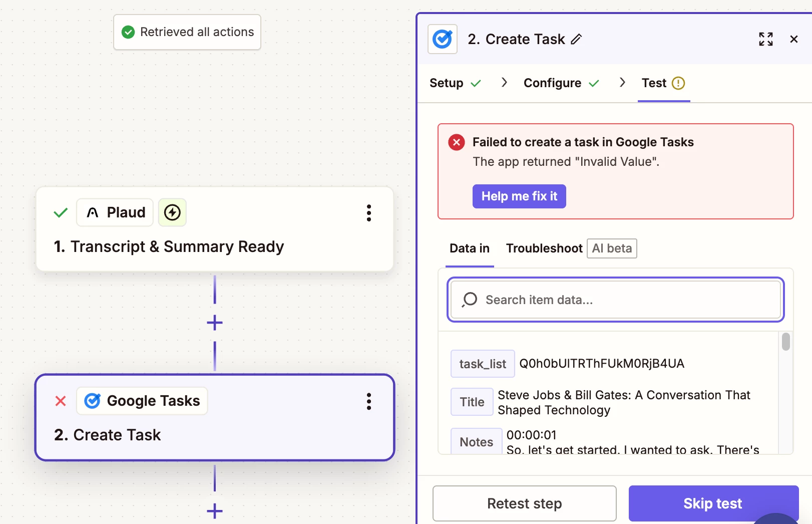Screen dimensions: 812x524
Task: Expand the step panel to full screen
Action: click(x=766, y=39)
